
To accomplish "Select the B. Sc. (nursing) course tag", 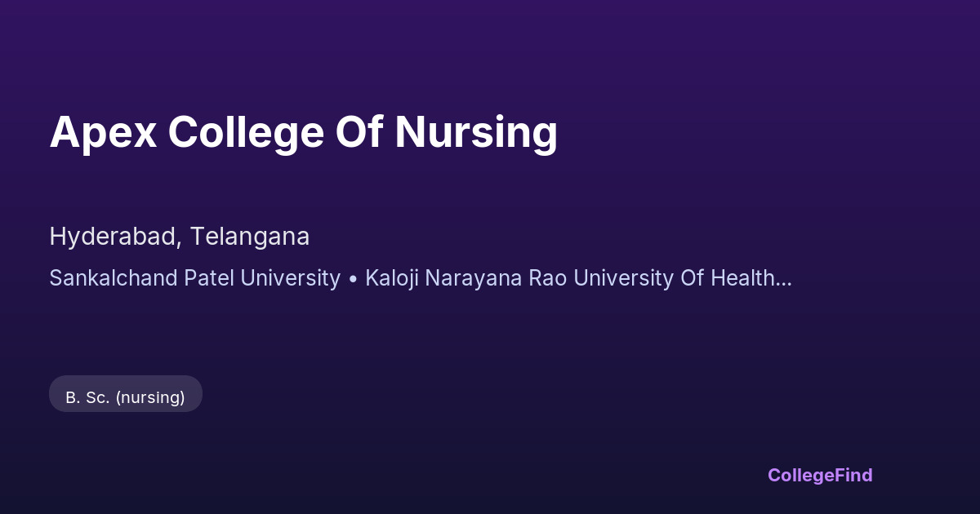I will click(125, 397).
